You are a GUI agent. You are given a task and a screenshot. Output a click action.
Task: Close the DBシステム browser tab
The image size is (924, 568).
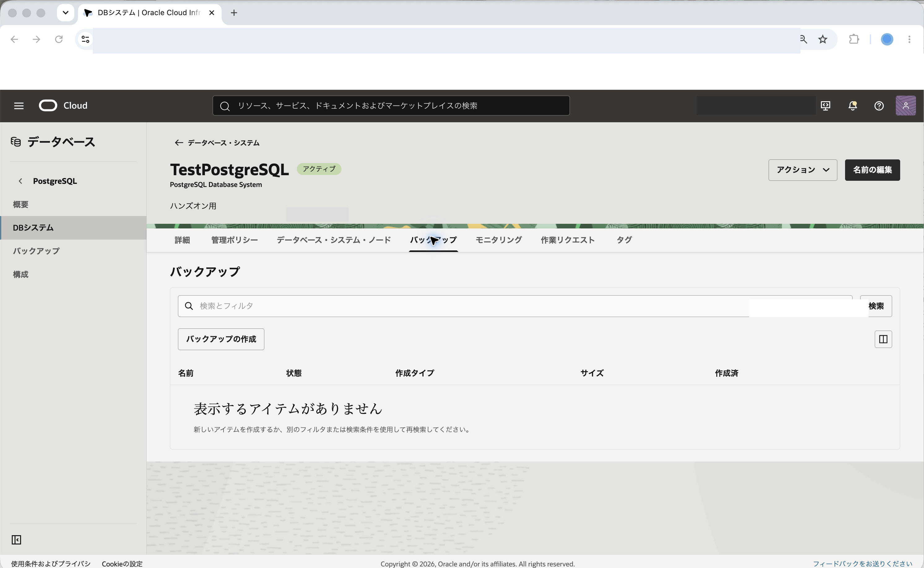(211, 13)
